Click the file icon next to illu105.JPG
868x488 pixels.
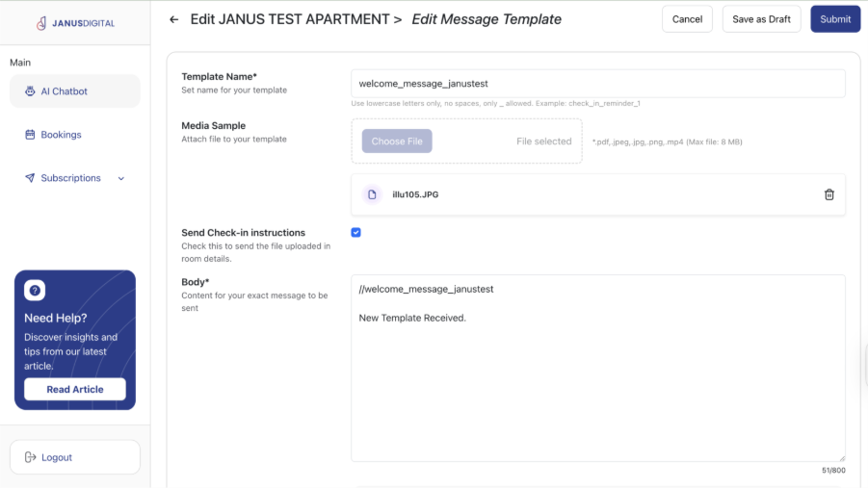(372, 194)
